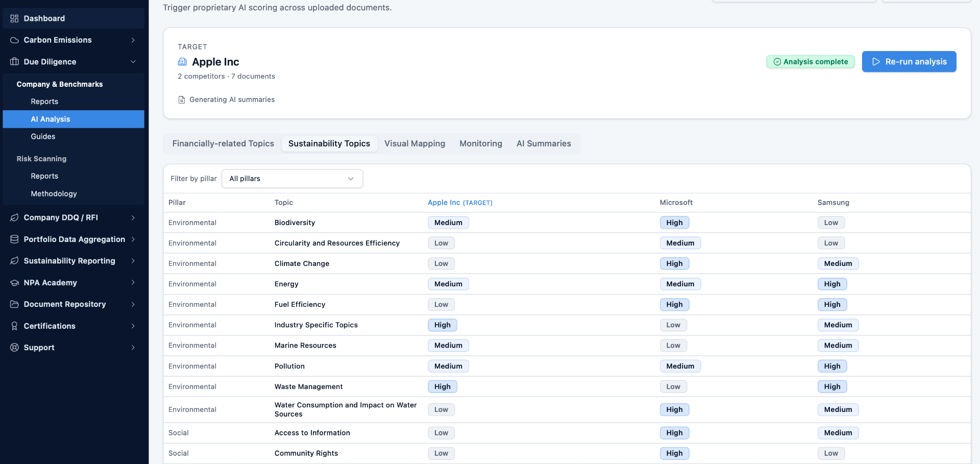The width and height of the screenshot is (980, 464).
Task: Click Microsoft's Low badge for Marine Resources
Action: [673, 346]
